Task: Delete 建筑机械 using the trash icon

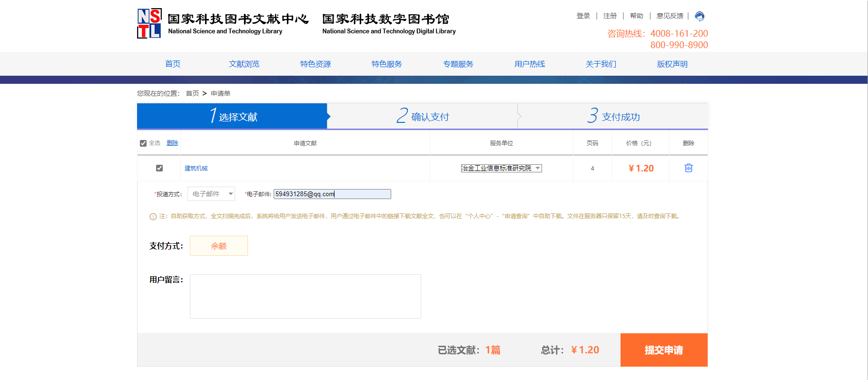Action: click(688, 168)
